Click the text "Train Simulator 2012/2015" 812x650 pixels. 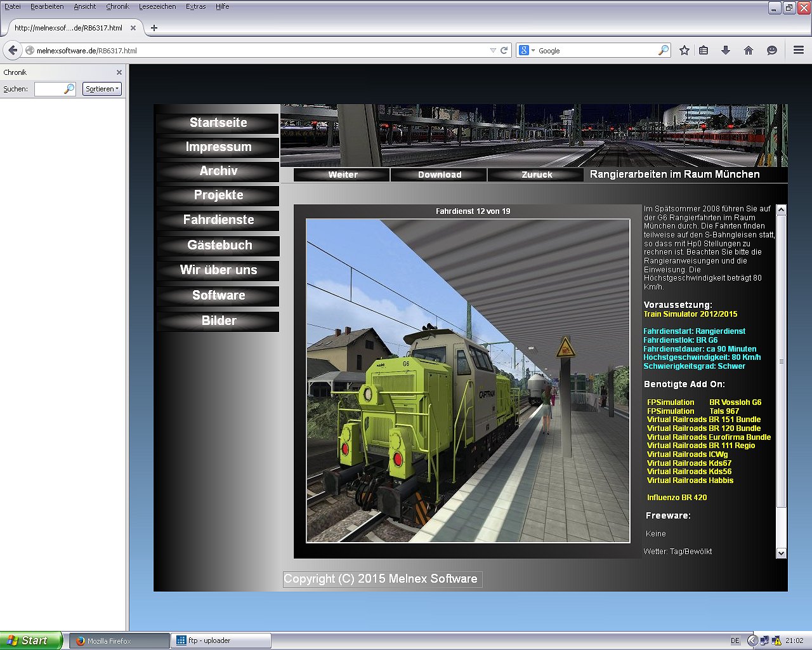[690, 314]
